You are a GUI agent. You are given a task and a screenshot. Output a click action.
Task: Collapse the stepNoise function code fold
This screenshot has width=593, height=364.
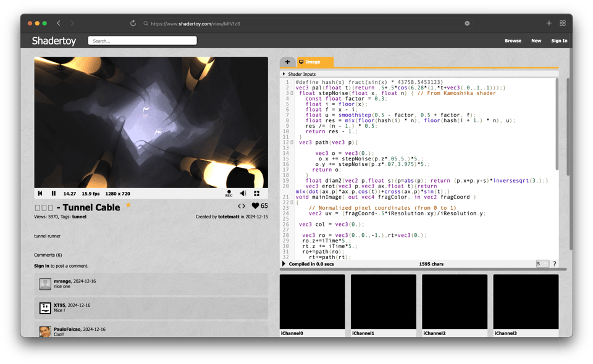(x=292, y=93)
